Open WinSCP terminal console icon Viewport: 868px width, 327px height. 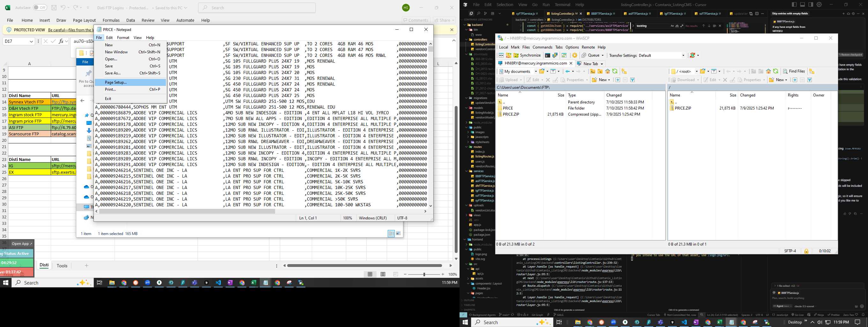tap(547, 55)
